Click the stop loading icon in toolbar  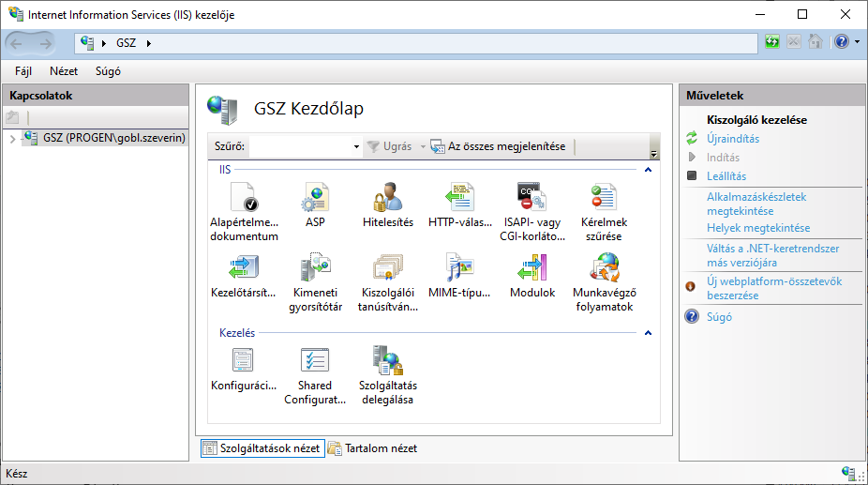pos(794,41)
